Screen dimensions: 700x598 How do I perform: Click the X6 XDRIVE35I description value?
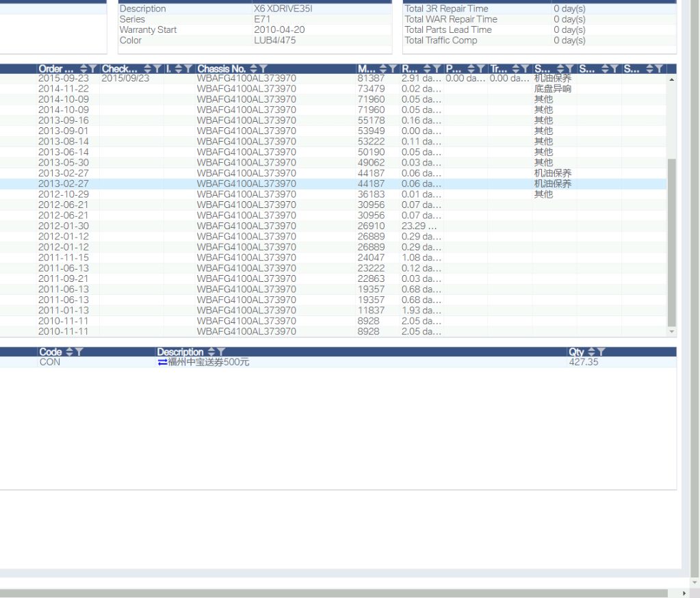click(283, 8)
